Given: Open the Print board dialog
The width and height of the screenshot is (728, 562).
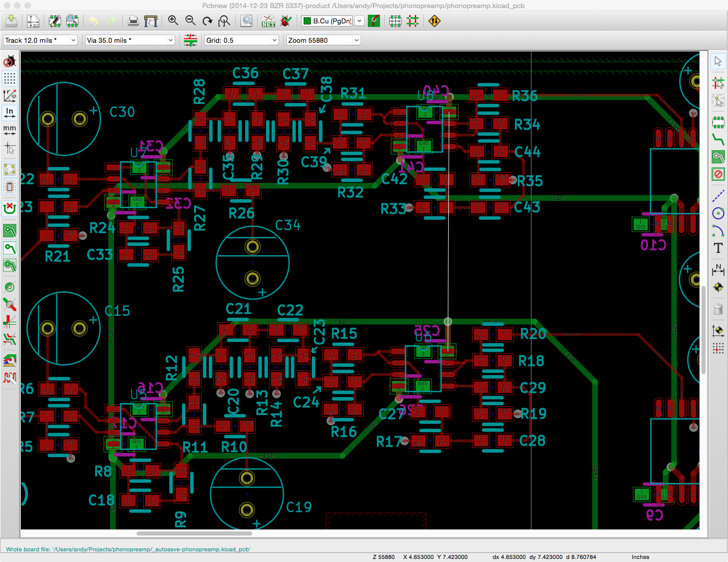Looking at the screenshot, I should point(133,21).
